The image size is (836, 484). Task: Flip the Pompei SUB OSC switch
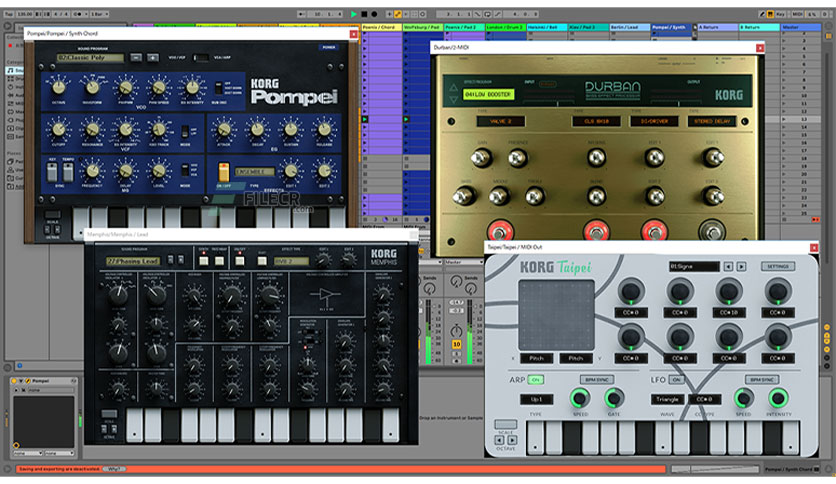(x=218, y=88)
